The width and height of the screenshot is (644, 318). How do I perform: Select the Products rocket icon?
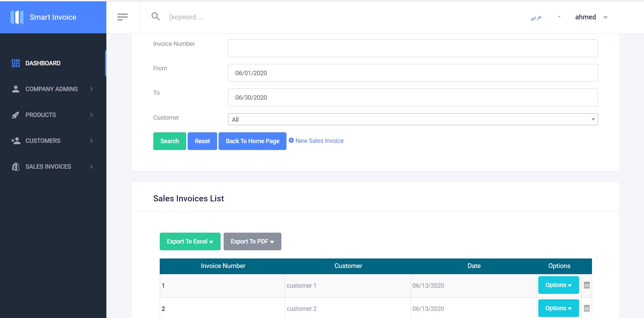15,115
